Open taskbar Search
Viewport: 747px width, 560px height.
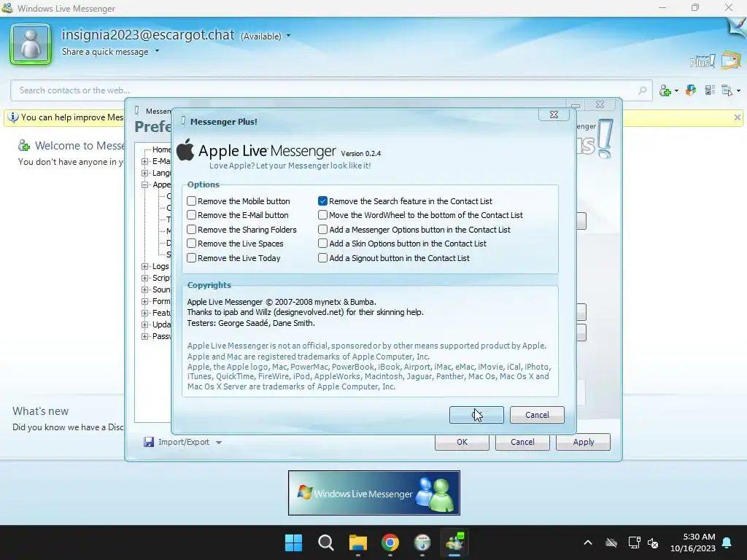(x=326, y=542)
